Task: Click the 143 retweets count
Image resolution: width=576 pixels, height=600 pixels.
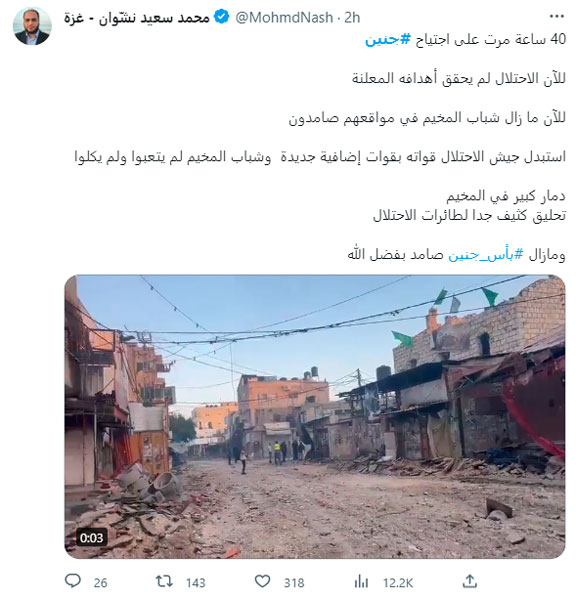Action: coord(196,583)
